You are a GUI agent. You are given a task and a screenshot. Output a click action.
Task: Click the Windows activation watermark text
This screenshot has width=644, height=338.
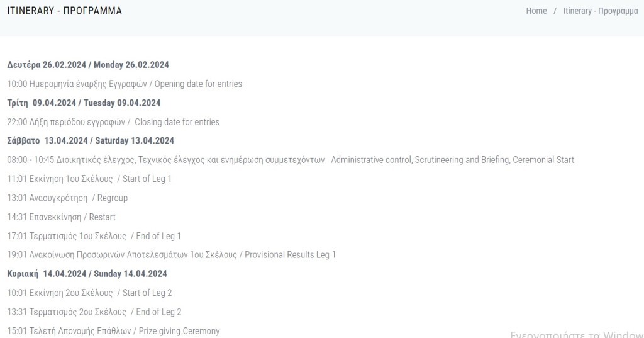click(577, 334)
